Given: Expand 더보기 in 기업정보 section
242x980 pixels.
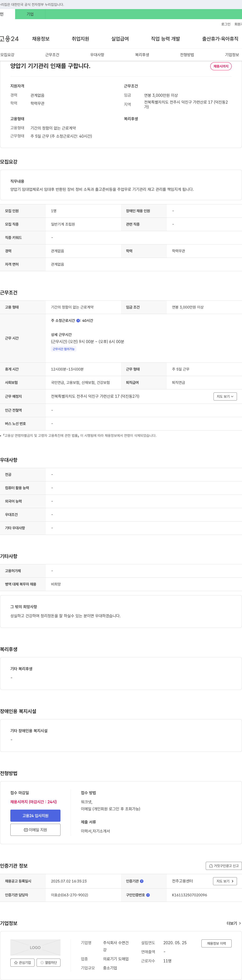Looking at the screenshot, I should 234,923.
